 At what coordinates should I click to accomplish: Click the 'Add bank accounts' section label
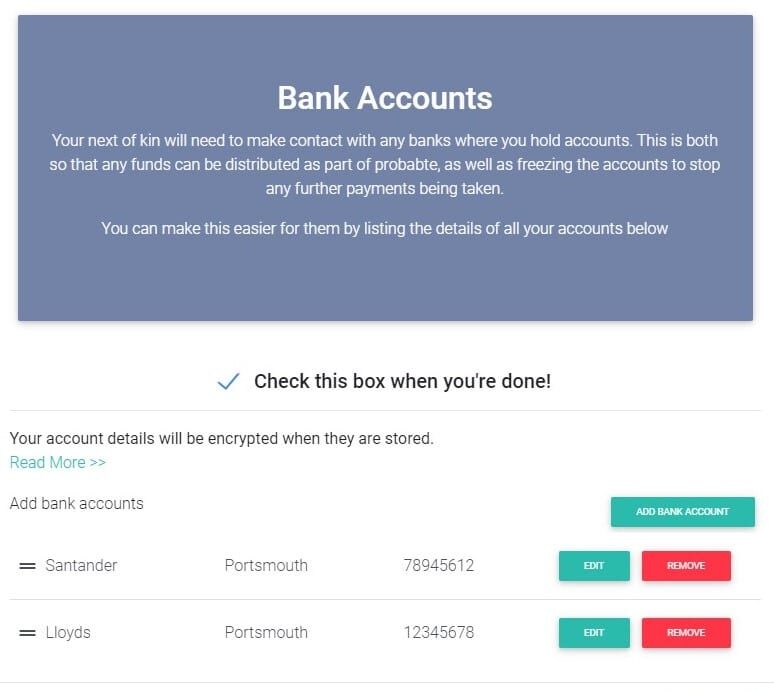(77, 504)
